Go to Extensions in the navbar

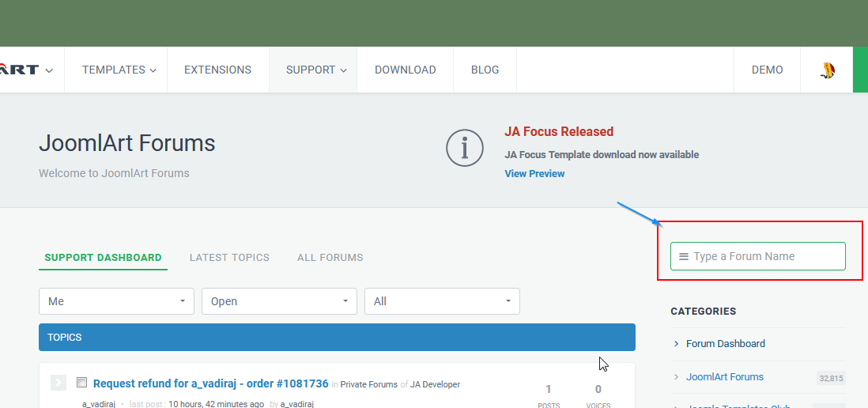[x=217, y=70]
